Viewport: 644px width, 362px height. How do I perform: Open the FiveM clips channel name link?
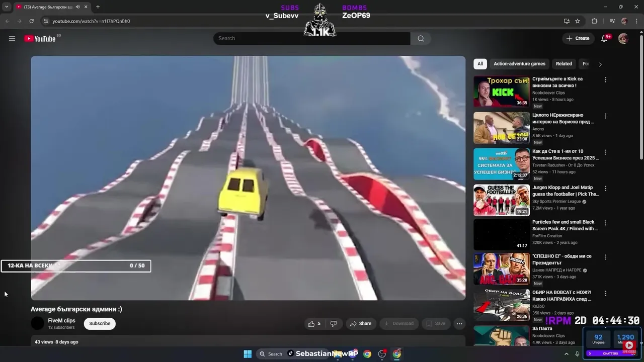[61, 320]
